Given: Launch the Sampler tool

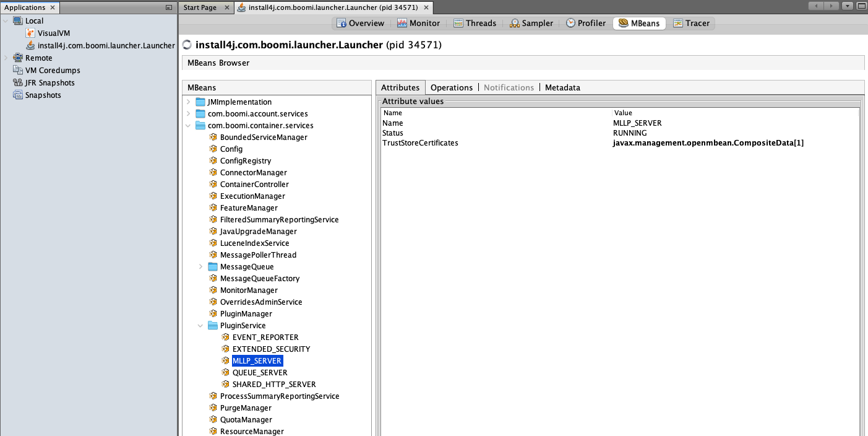Looking at the screenshot, I should 532,22.
